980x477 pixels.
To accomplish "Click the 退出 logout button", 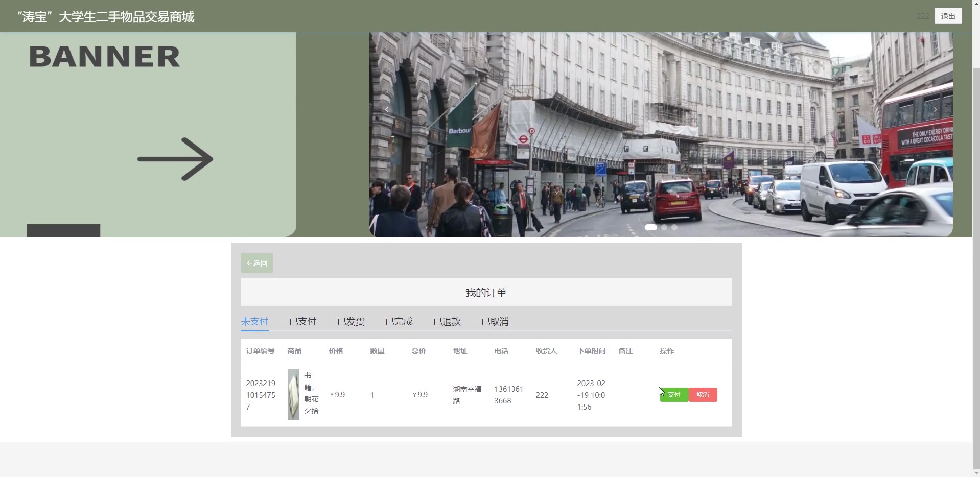I will [x=948, y=16].
